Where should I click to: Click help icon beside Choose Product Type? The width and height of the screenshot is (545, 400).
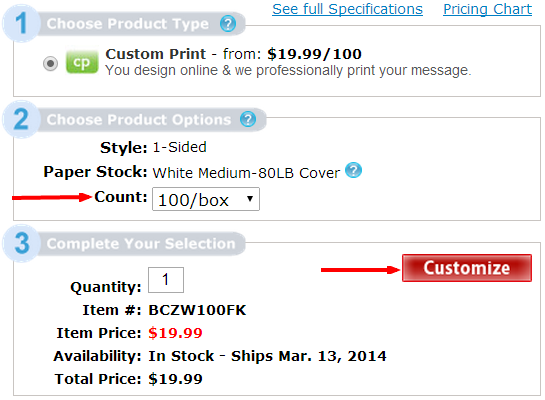[228, 24]
